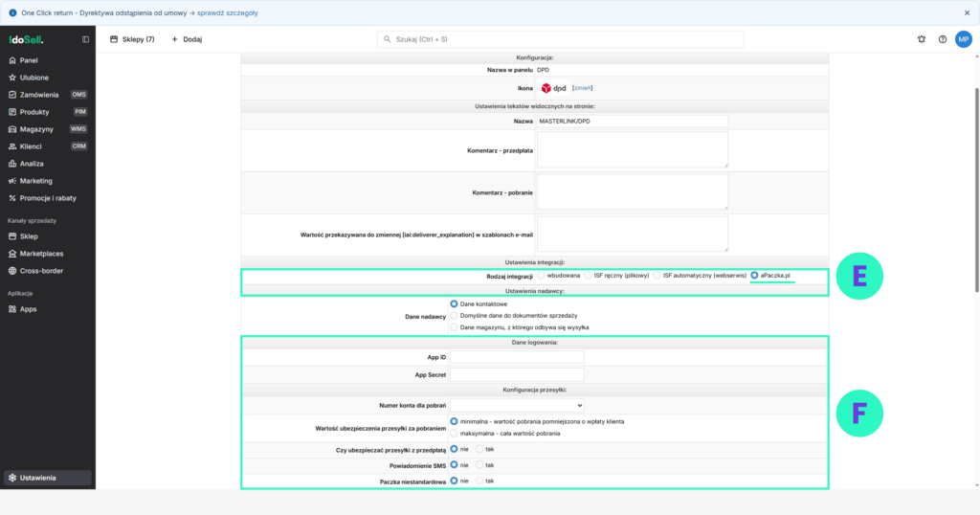Click Komentarz - przedpłata text area
The height and width of the screenshot is (515, 980).
633,149
